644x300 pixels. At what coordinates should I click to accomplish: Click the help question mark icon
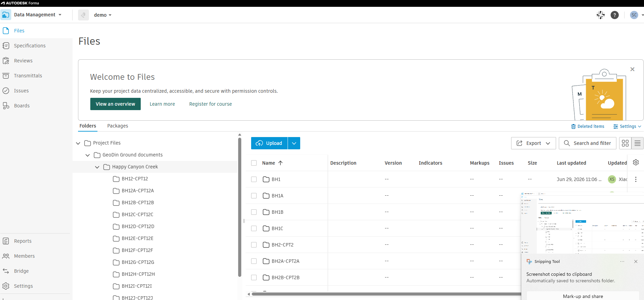click(615, 15)
